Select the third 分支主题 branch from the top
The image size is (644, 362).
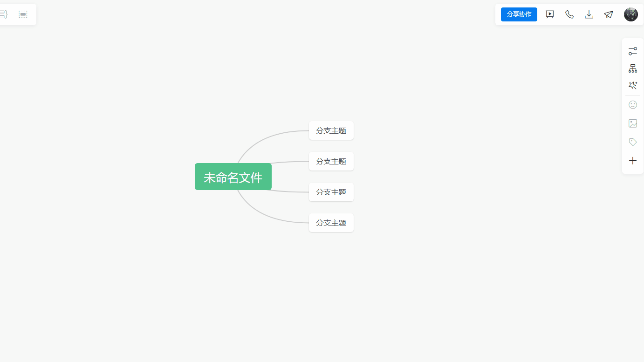[x=331, y=192]
